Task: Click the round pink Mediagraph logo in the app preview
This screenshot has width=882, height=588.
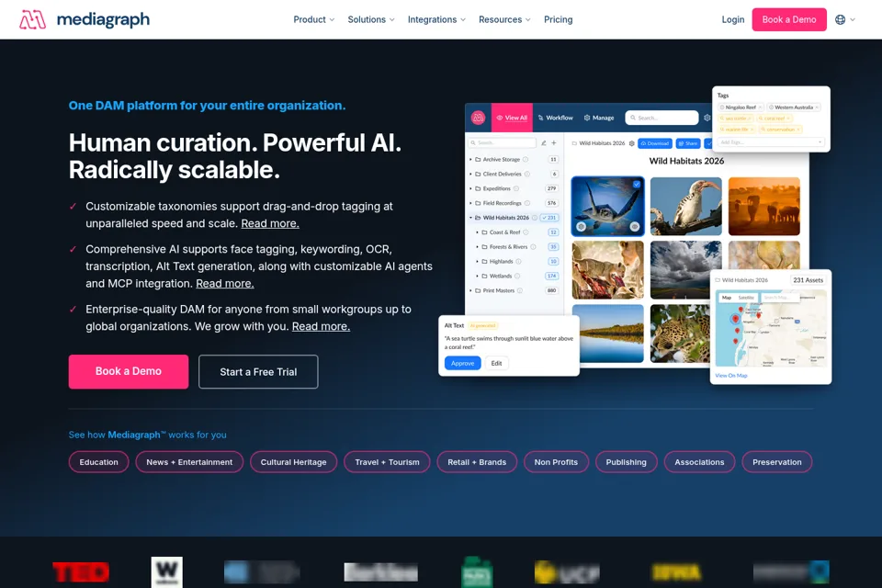Action: [x=478, y=118]
